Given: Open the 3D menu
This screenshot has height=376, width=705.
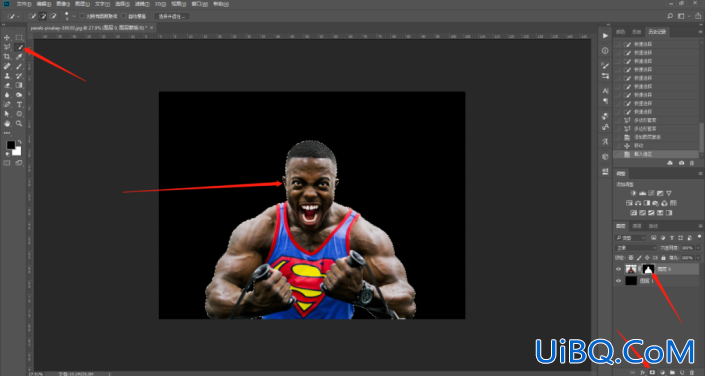Looking at the screenshot, I should [x=160, y=4].
